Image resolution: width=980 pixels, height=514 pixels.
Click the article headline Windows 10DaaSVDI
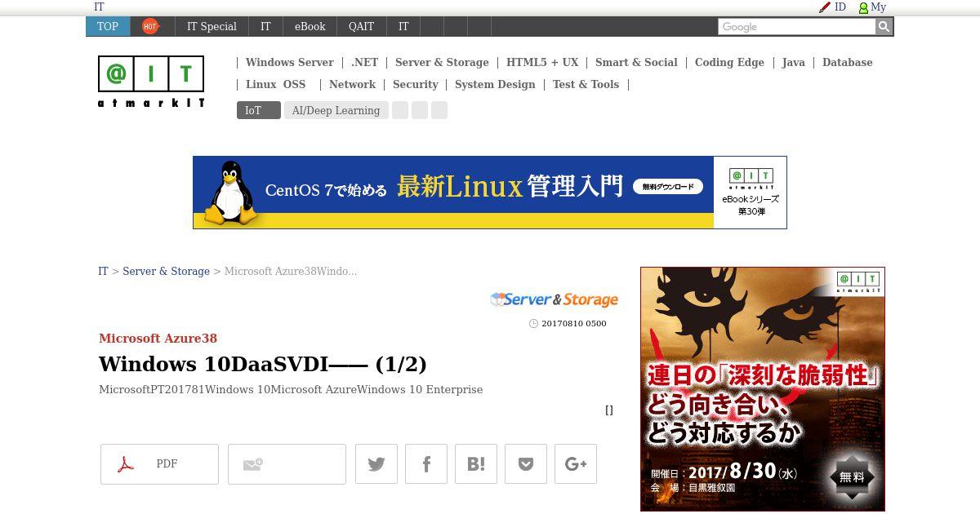click(263, 364)
